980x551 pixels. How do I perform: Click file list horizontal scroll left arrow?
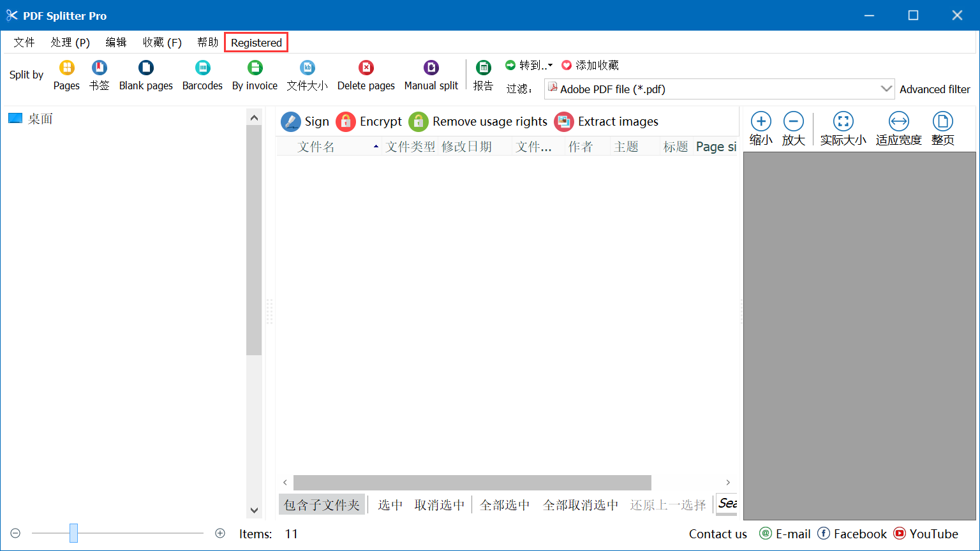[x=285, y=482]
